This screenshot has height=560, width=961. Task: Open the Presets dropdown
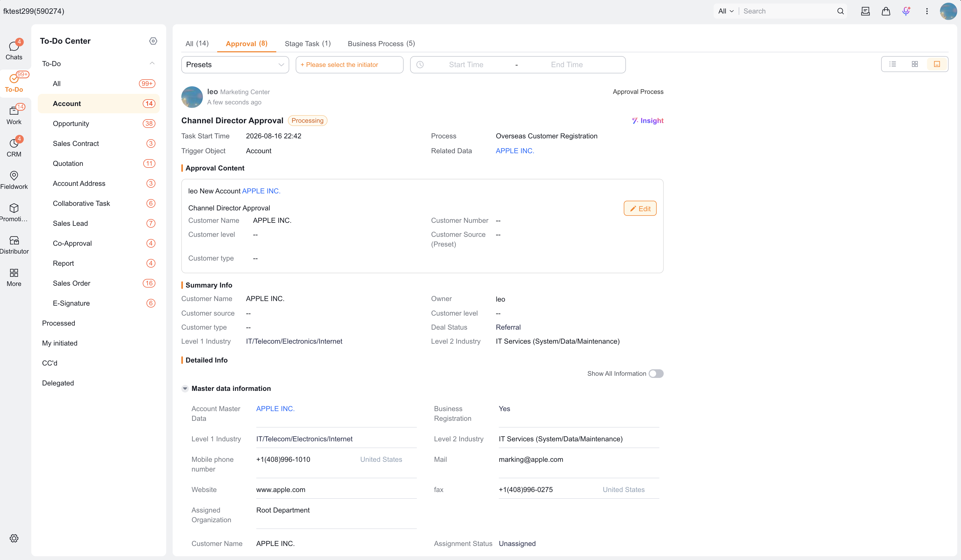click(x=235, y=65)
